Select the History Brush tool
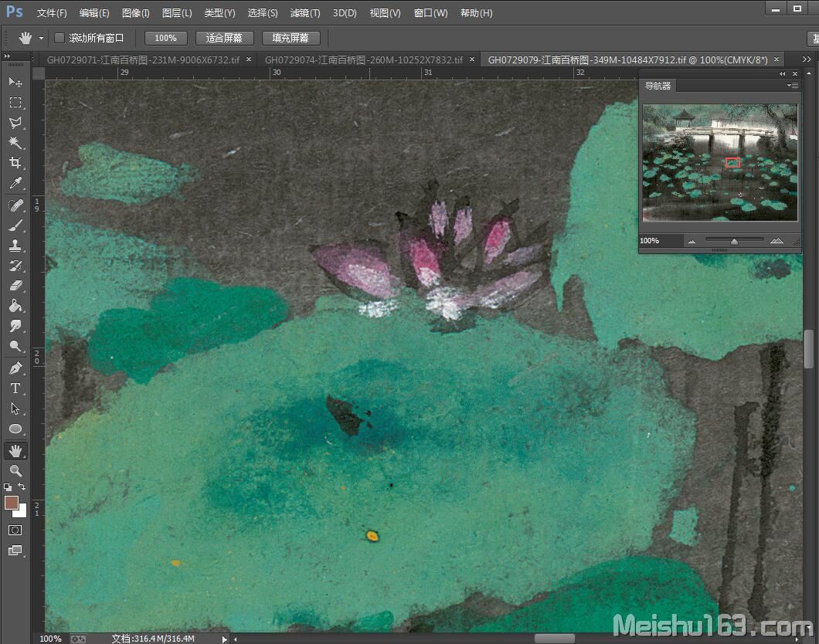819x644 pixels. 15,266
